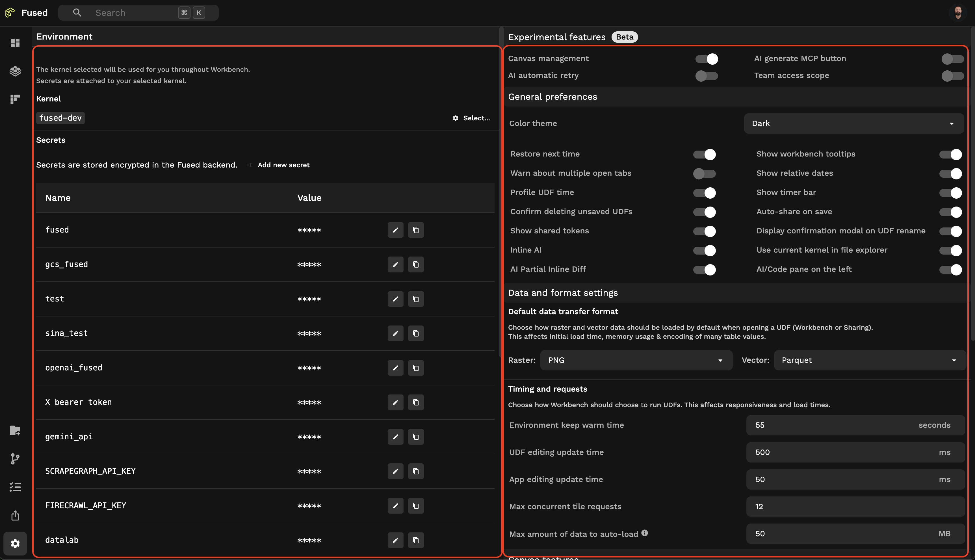Select the layers icon in the sidebar
The width and height of the screenshot is (975, 560).
point(15,71)
